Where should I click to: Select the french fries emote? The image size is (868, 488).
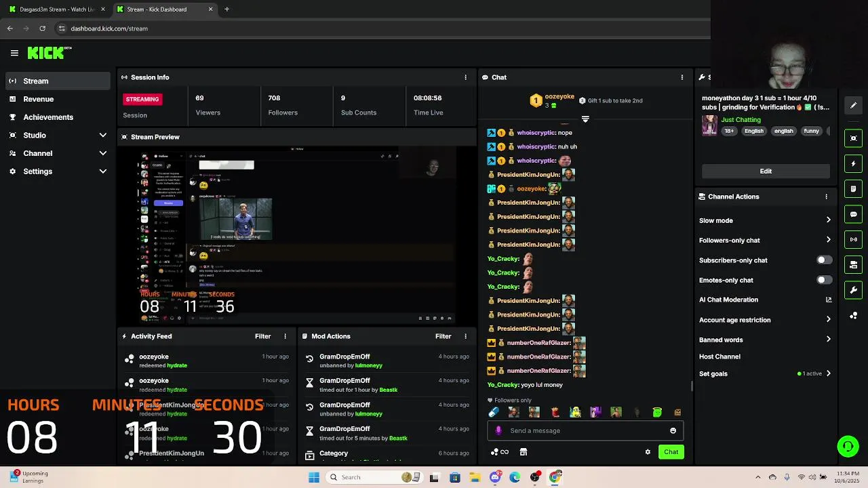[555, 412]
